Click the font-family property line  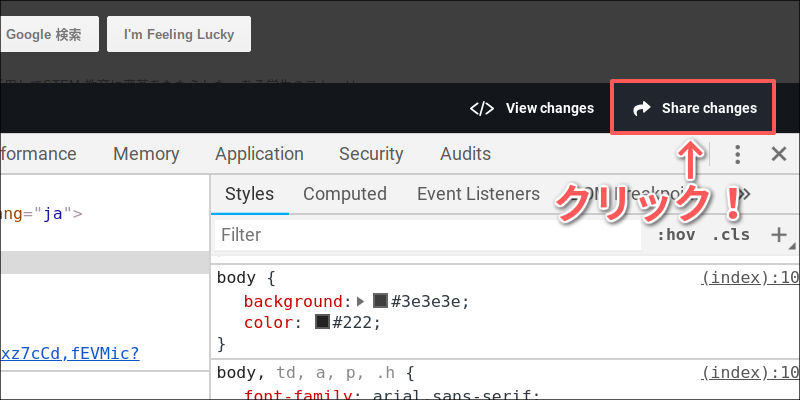391,395
